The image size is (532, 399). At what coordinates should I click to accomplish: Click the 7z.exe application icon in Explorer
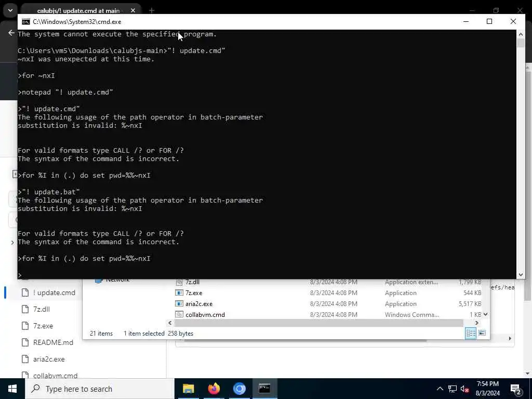point(179,293)
